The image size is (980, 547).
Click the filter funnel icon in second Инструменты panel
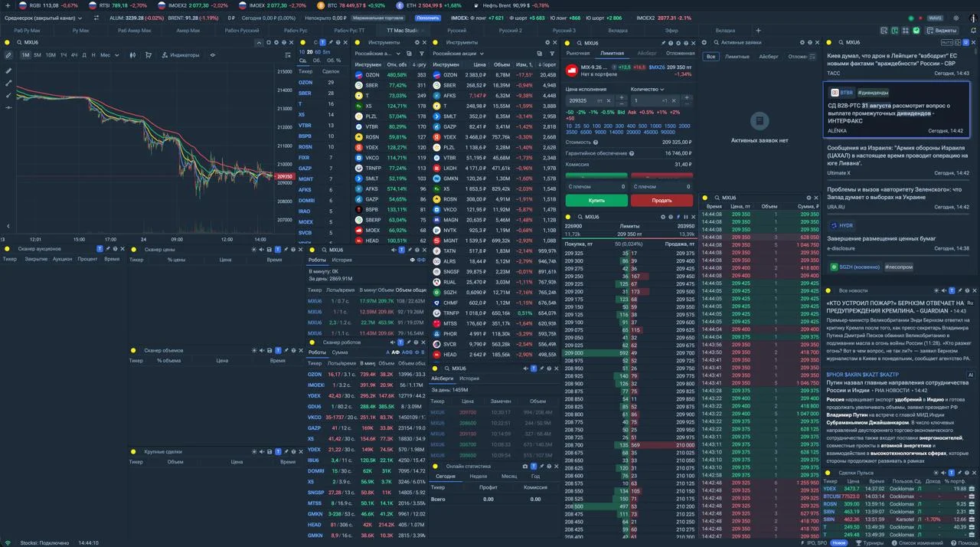coord(552,54)
